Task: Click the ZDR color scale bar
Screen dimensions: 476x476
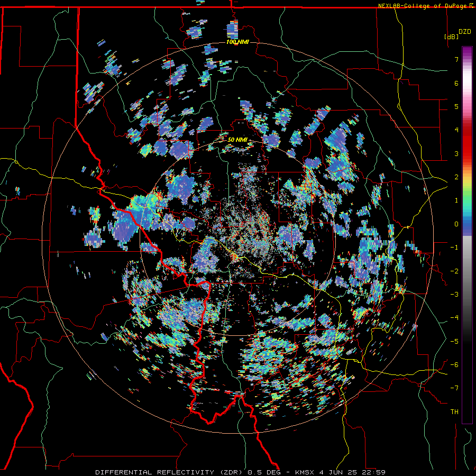Action: [x=467, y=235]
